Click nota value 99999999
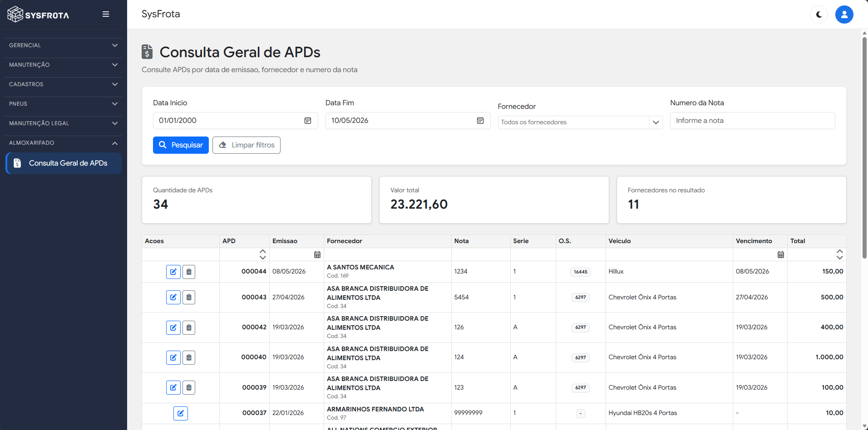This screenshot has height=430, width=868. point(469,413)
